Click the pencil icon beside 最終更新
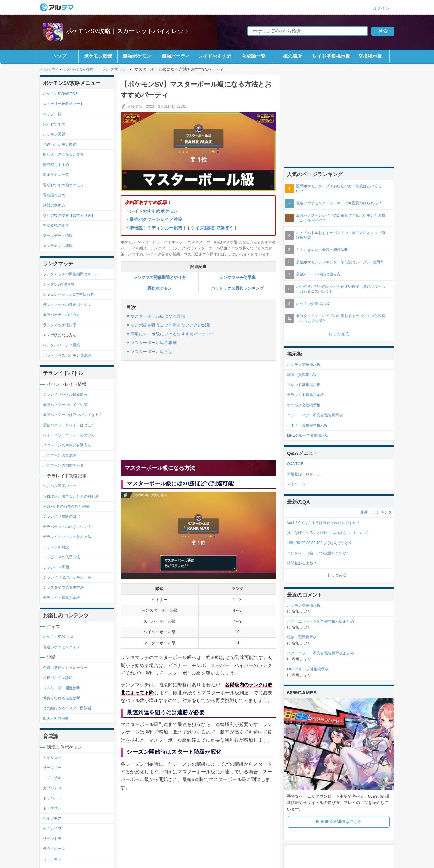 click(123, 106)
